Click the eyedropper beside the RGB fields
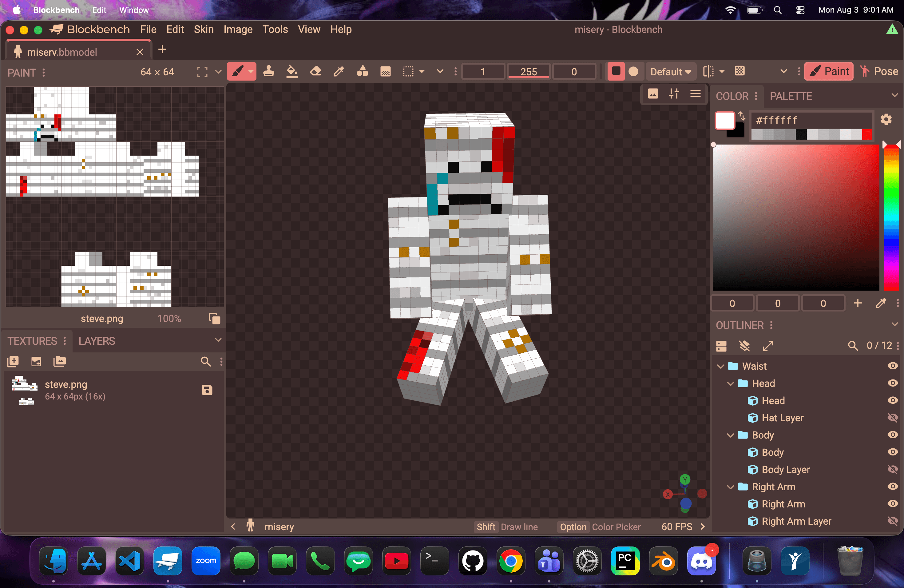 click(x=881, y=303)
